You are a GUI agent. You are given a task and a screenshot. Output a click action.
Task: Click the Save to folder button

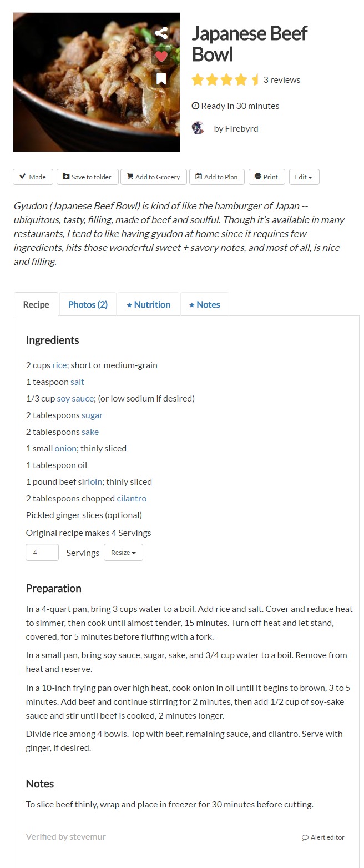(x=87, y=177)
